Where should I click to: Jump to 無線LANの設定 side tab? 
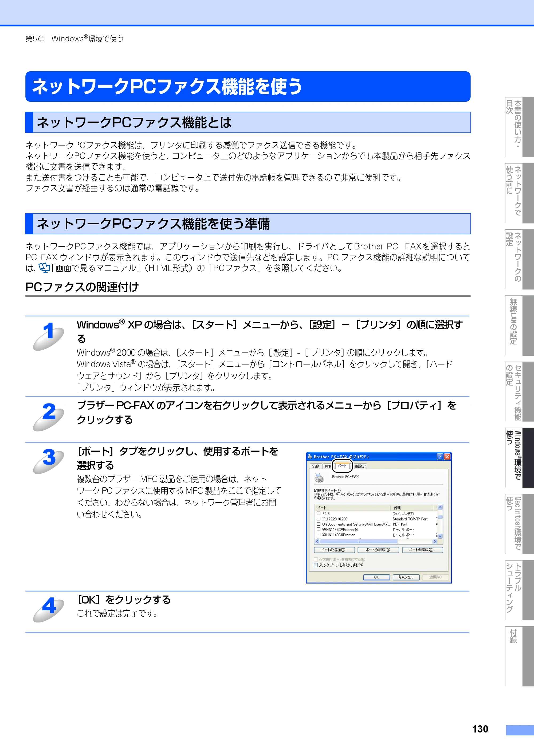click(519, 325)
